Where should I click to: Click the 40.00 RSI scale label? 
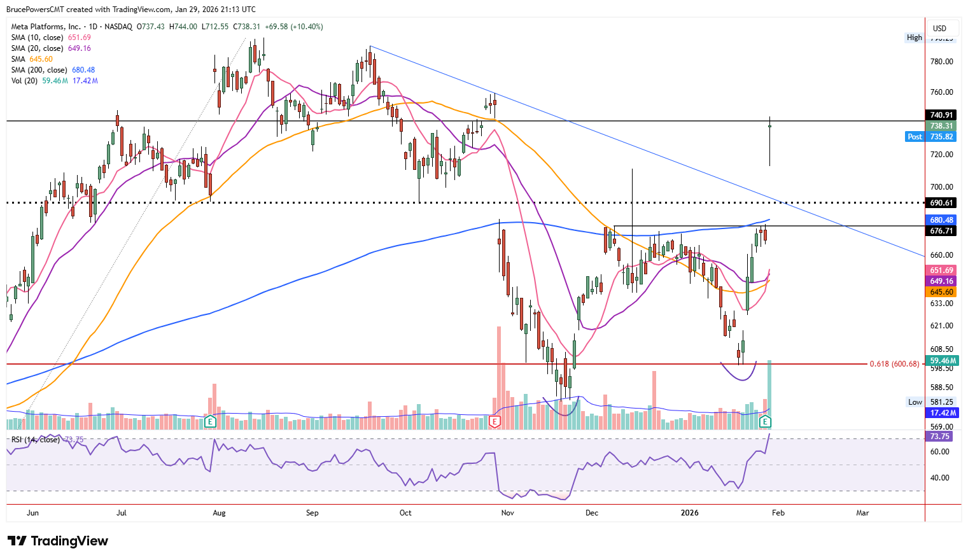pos(941,478)
